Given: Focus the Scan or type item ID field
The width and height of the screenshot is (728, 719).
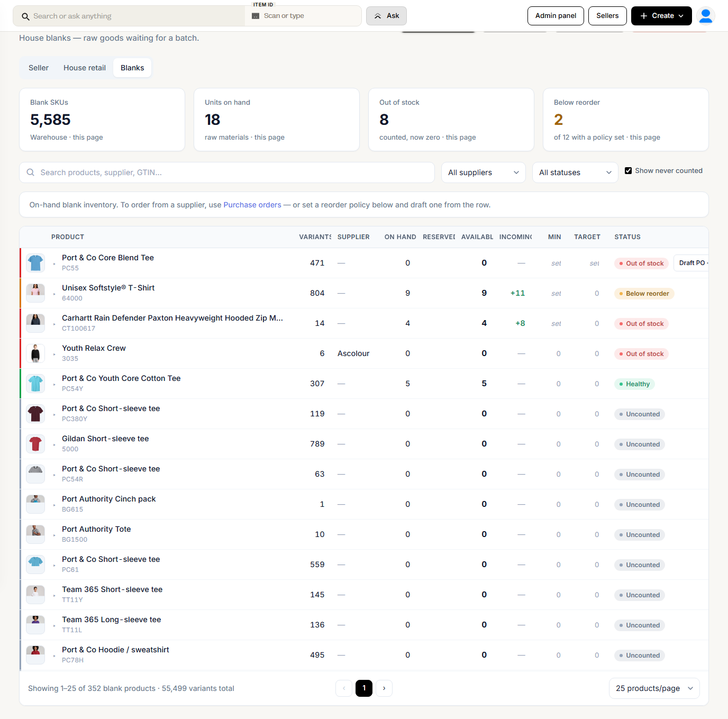Looking at the screenshot, I should [x=303, y=16].
